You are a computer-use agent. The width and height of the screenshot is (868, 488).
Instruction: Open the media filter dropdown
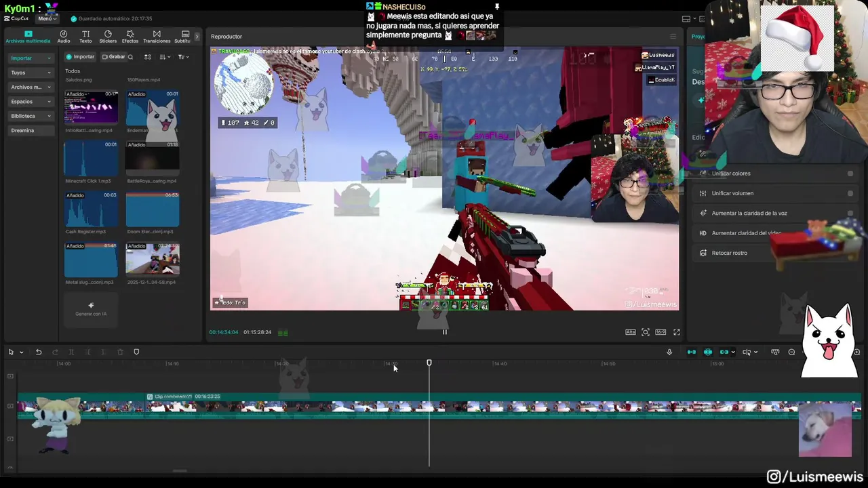[x=183, y=57]
